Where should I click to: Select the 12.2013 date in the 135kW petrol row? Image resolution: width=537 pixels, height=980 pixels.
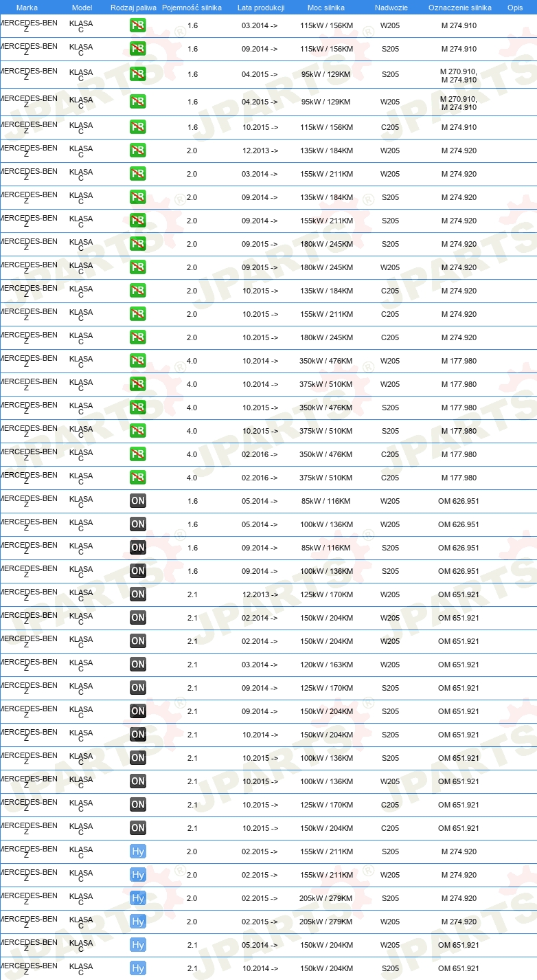tap(260, 151)
